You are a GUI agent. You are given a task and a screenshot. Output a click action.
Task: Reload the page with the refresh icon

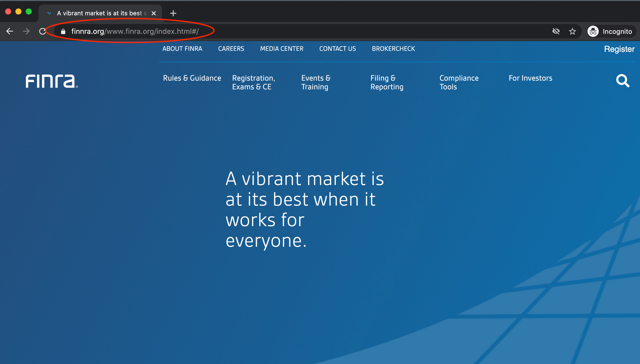click(43, 31)
